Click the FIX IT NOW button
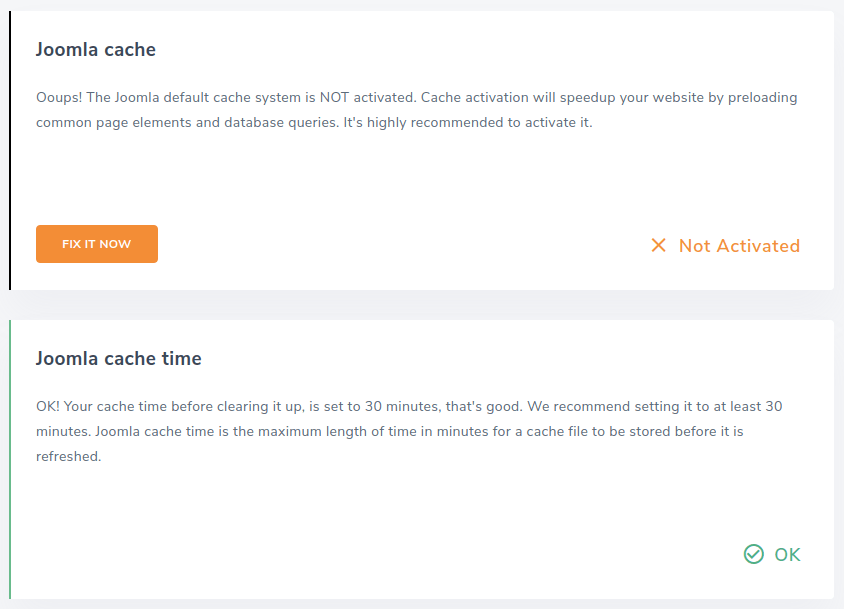This screenshot has height=609, width=844. [97, 244]
